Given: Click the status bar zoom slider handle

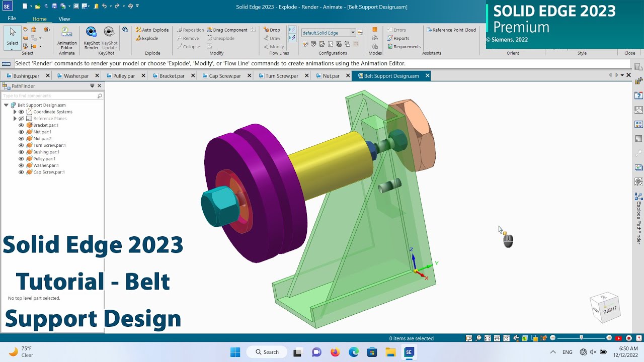Looking at the screenshot, I should 581,338.
